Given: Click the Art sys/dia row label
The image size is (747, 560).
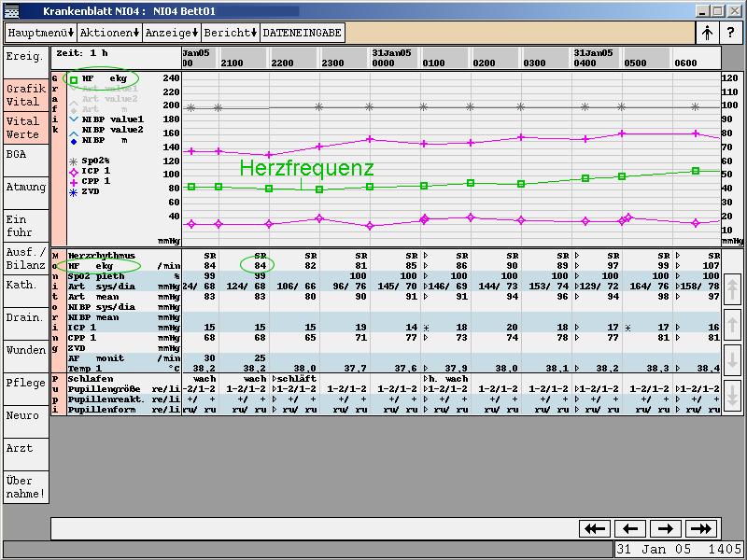Looking at the screenshot, I should pyautogui.click(x=102, y=287).
